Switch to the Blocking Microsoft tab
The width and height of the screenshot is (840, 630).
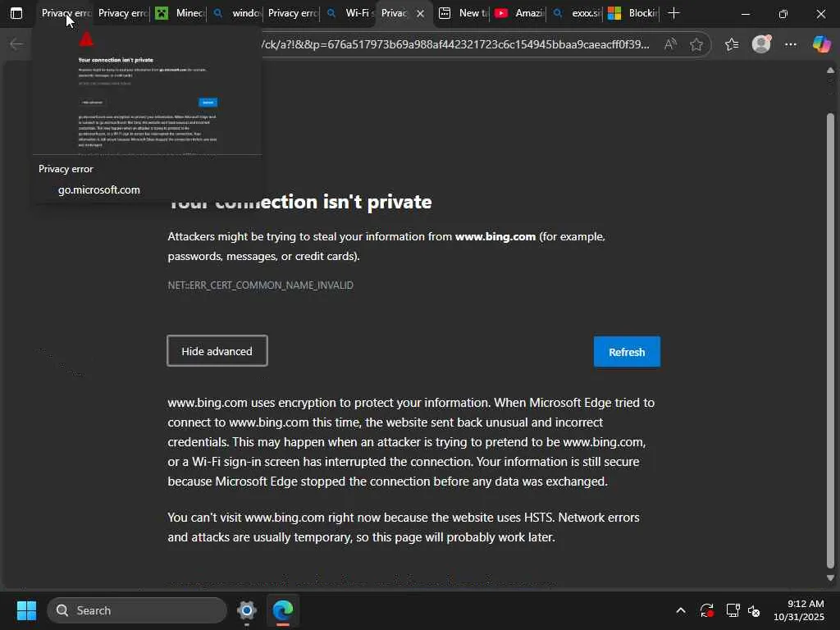632,13
